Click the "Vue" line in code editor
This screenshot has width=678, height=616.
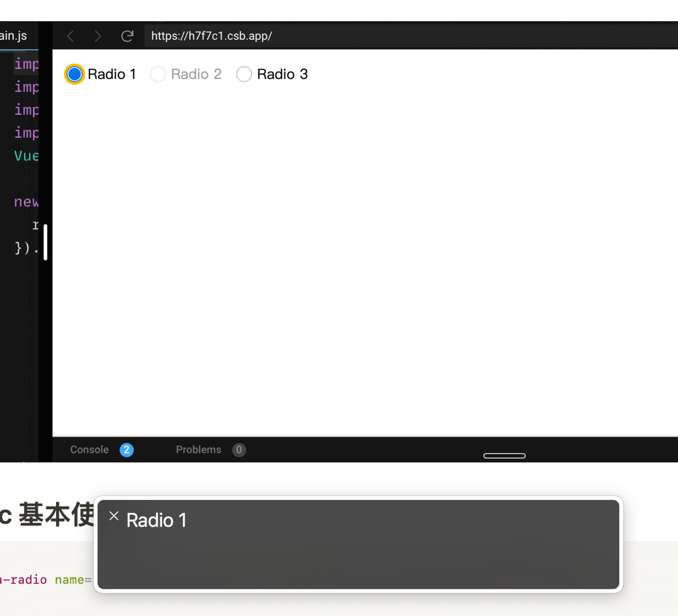coord(26,156)
